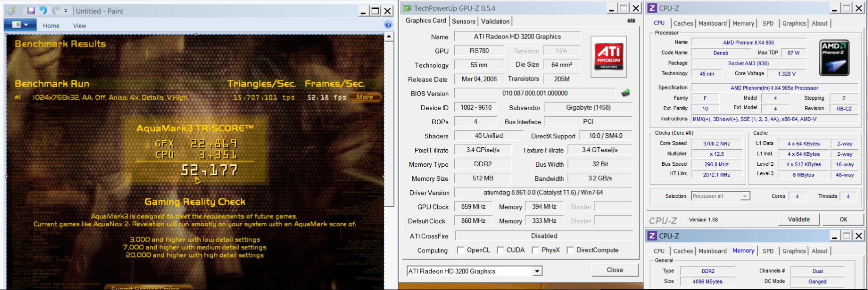The image size is (868, 290).
Task: Click the Driver Version field in GPU-Z
Action: [543, 192]
